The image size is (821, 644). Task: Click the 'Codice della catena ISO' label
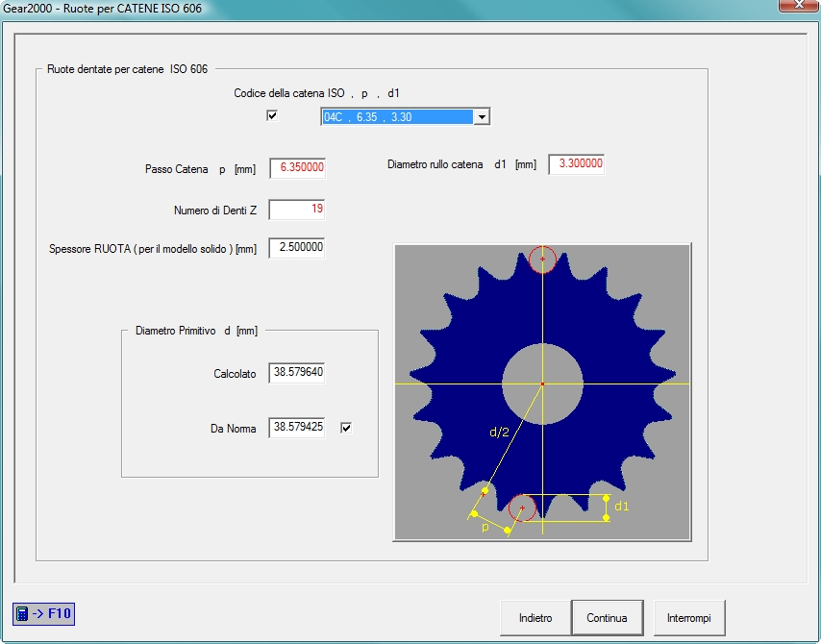(289, 93)
